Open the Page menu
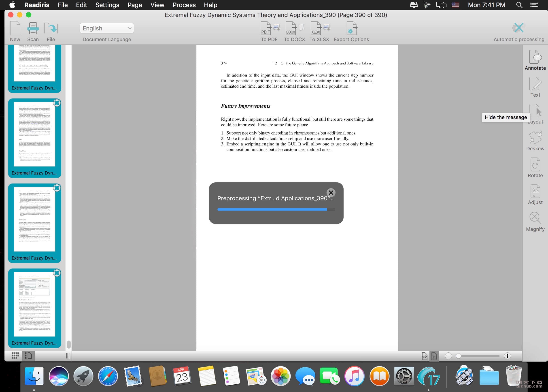Screen dimensions: 548x392 coord(135,5)
